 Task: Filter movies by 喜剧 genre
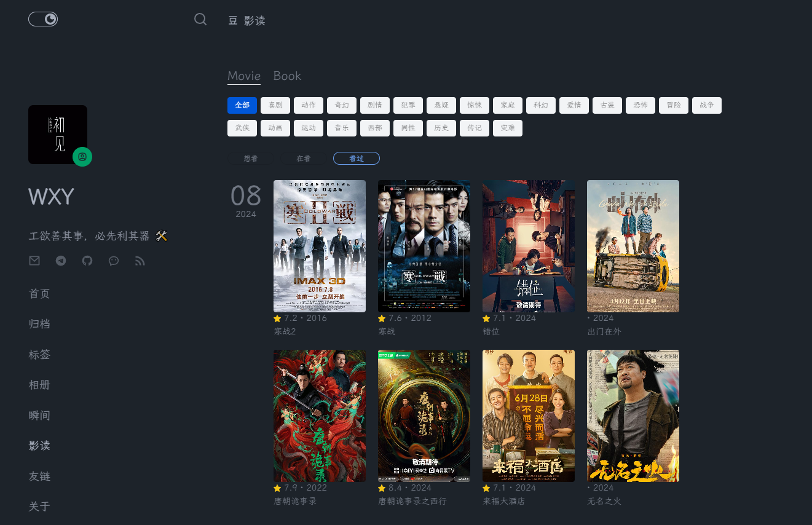coord(275,105)
